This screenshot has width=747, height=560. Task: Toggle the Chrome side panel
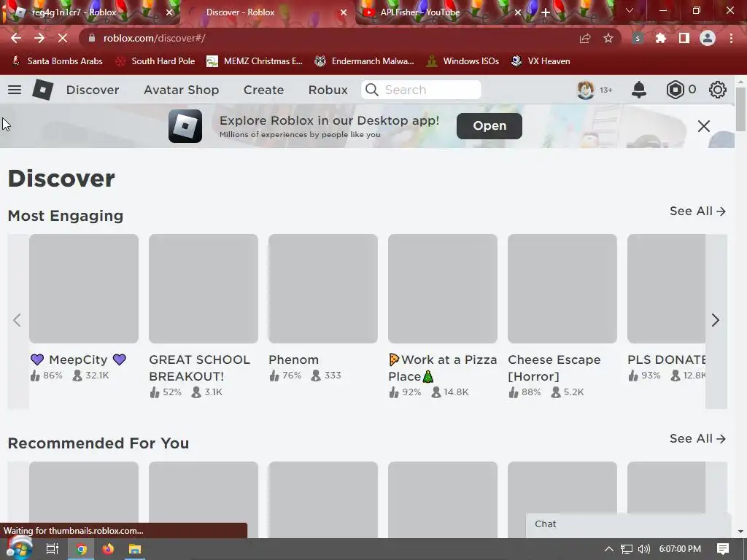point(684,38)
